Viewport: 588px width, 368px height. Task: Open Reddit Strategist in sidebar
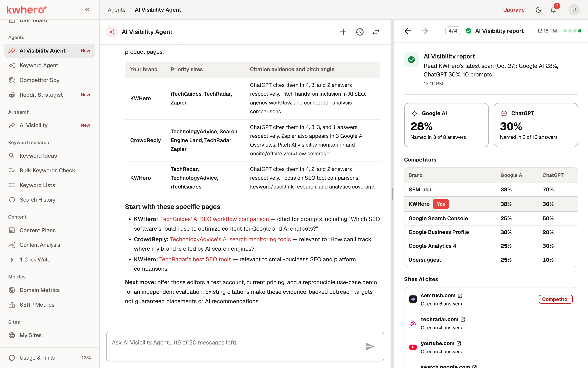50,95
